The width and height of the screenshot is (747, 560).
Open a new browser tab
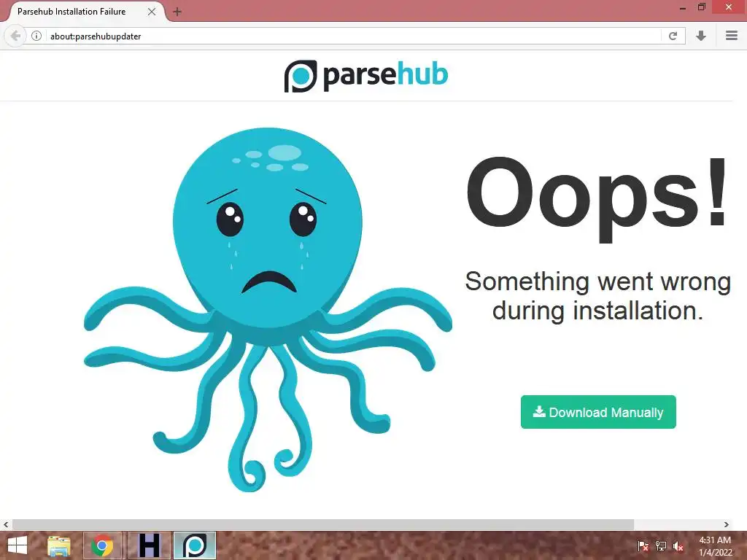(x=177, y=12)
